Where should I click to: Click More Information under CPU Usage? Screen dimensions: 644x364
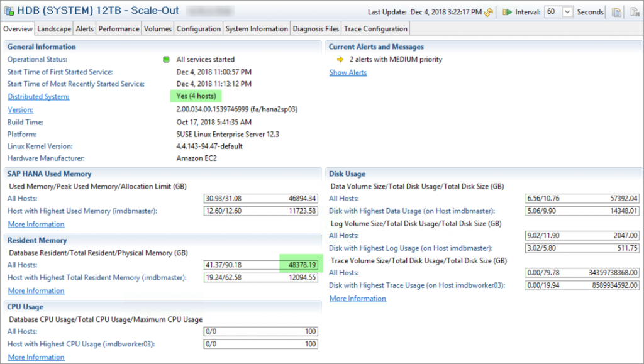(36, 356)
